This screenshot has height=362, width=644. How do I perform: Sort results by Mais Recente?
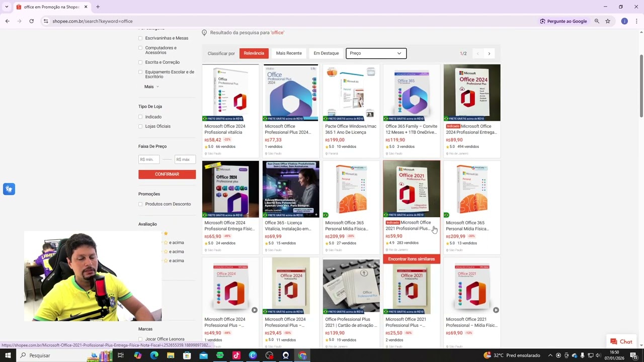click(x=289, y=53)
